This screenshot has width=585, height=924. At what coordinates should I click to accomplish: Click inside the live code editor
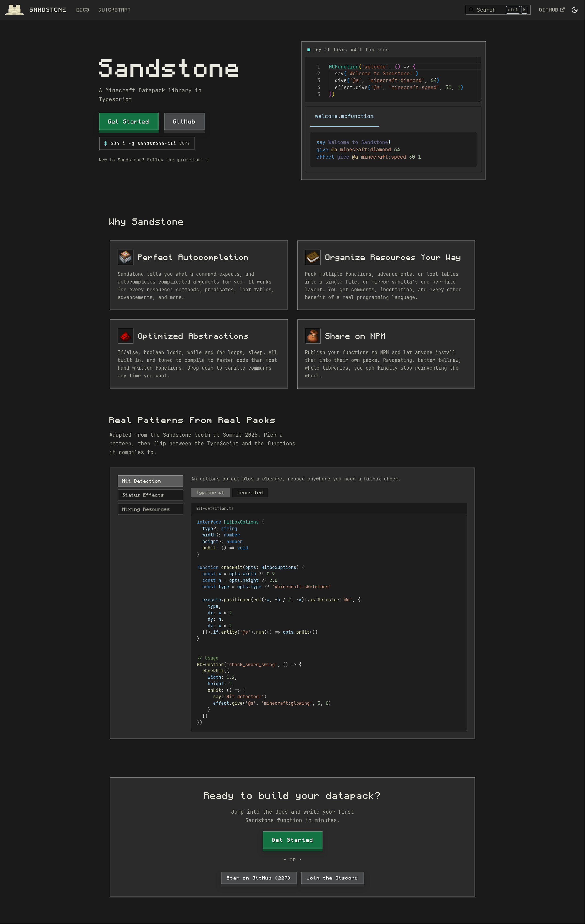click(x=393, y=80)
